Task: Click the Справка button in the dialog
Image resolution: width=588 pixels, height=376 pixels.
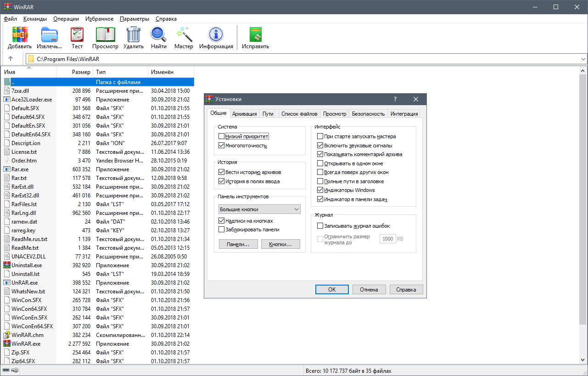Action: 406,290
